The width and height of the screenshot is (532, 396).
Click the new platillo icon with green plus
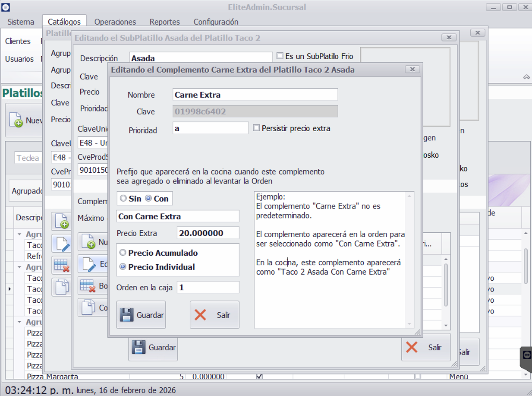pyautogui.click(x=16, y=120)
